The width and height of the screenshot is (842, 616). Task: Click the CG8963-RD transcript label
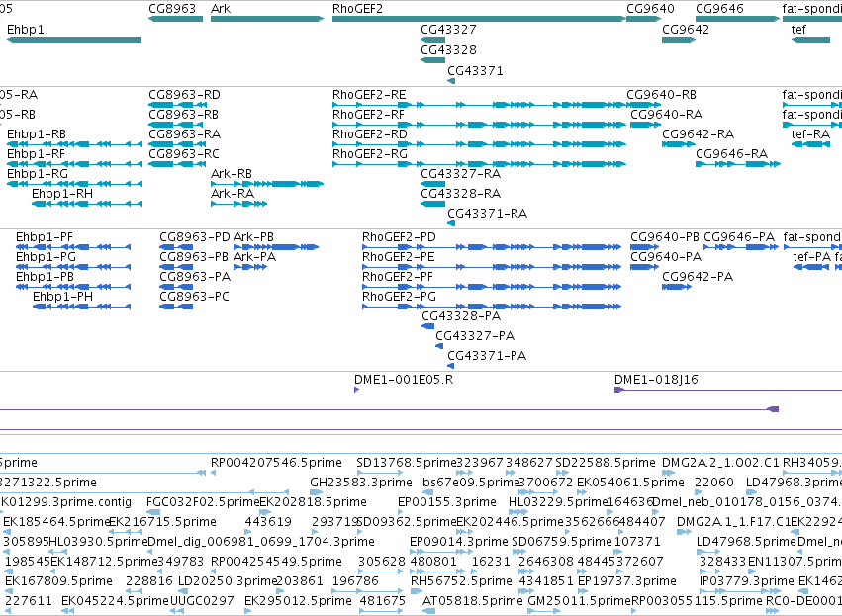click(x=184, y=95)
